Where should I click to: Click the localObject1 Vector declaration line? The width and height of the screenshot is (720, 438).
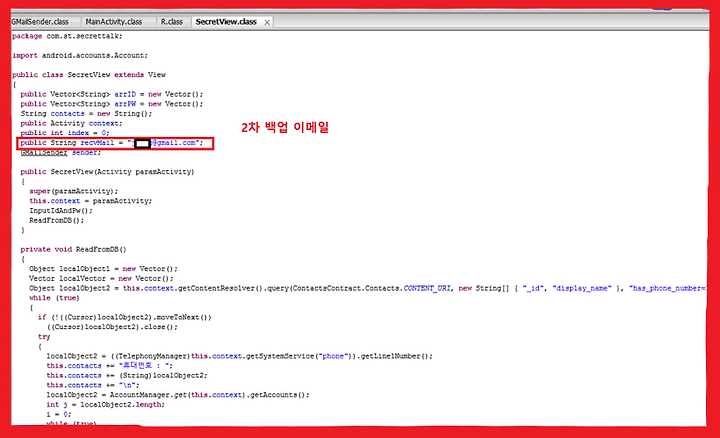[103, 269]
